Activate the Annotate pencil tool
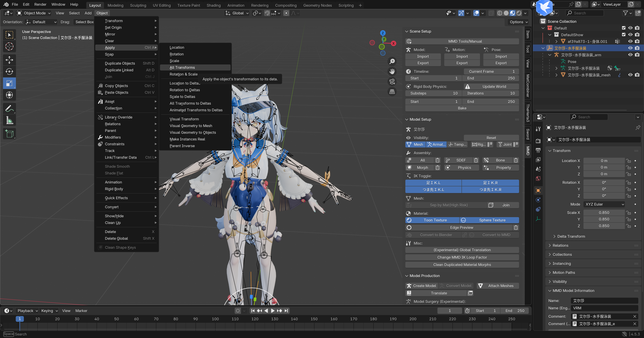The height and width of the screenshot is (338, 644). click(9, 108)
